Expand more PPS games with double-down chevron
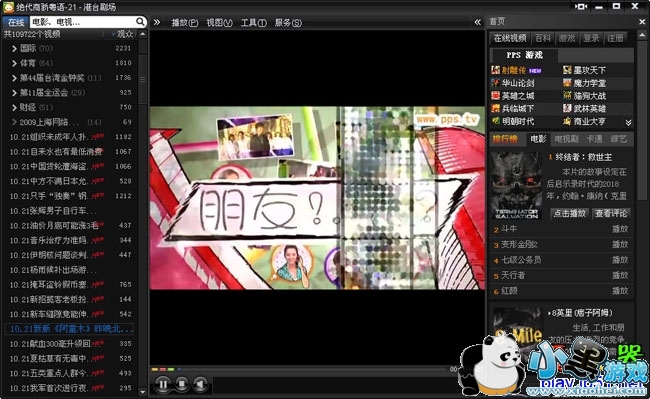Viewport: 650px width, 399px height. pyautogui.click(x=628, y=122)
